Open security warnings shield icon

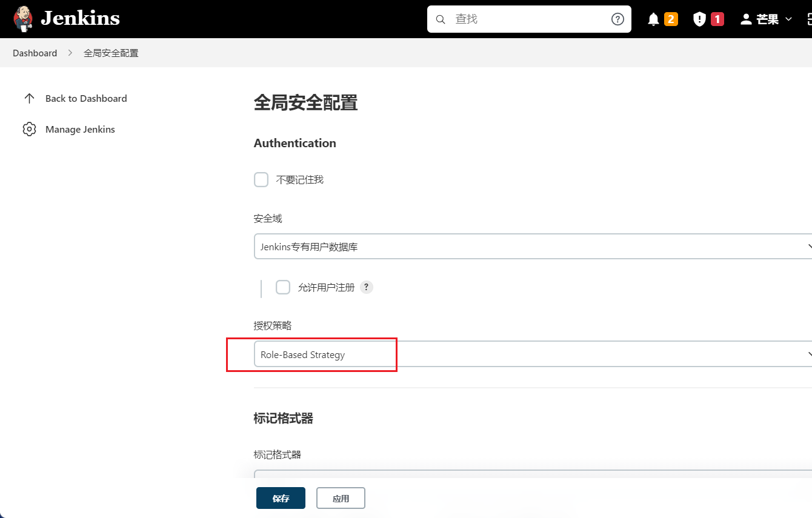tap(699, 19)
